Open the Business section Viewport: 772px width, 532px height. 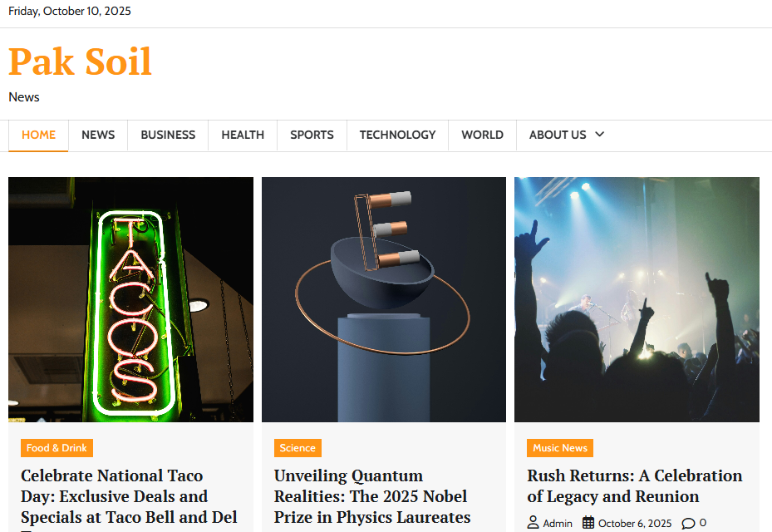(x=168, y=135)
